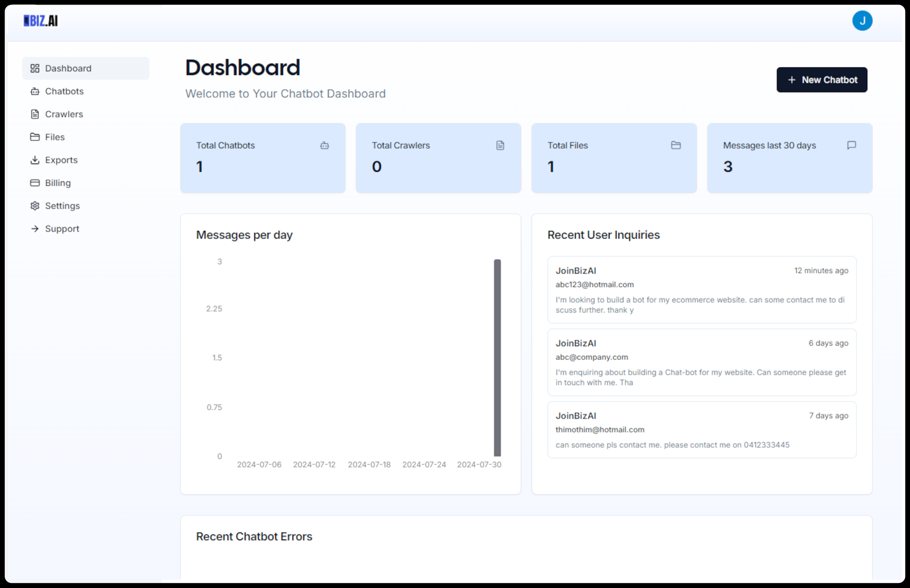Click the Files folder icon in sidebar

(35, 137)
